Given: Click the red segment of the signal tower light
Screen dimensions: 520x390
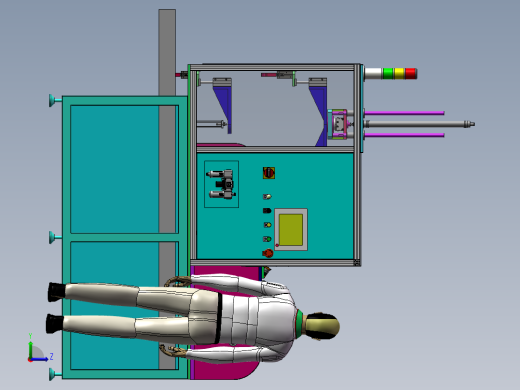Looking at the screenshot, I should pyautogui.click(x=411, y=74).
